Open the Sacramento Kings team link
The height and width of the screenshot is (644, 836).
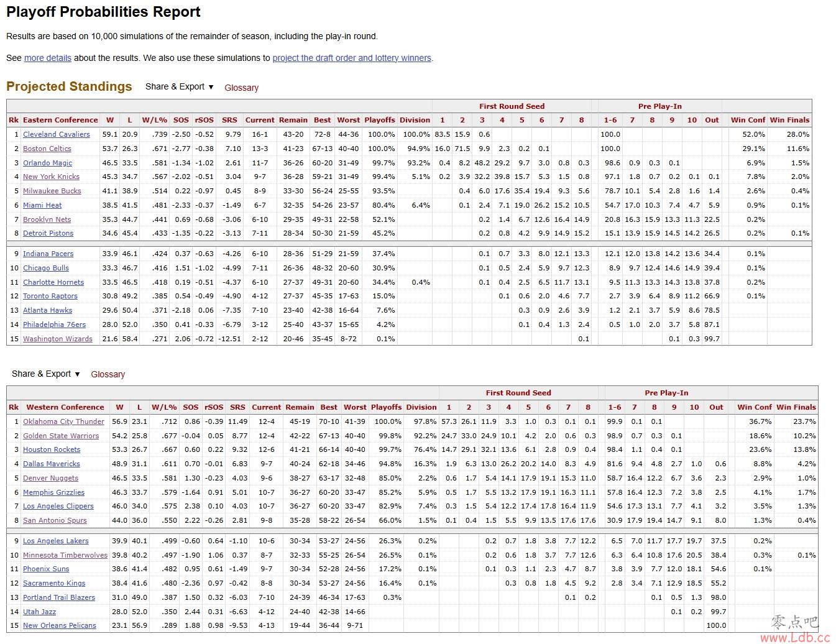tap(55, 583)
